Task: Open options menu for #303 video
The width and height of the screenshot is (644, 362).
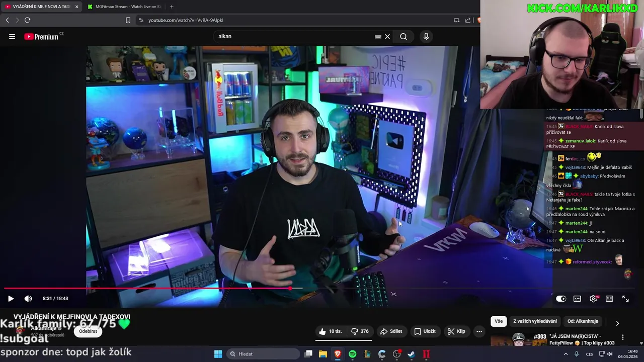Action: (x=623, y=337)
